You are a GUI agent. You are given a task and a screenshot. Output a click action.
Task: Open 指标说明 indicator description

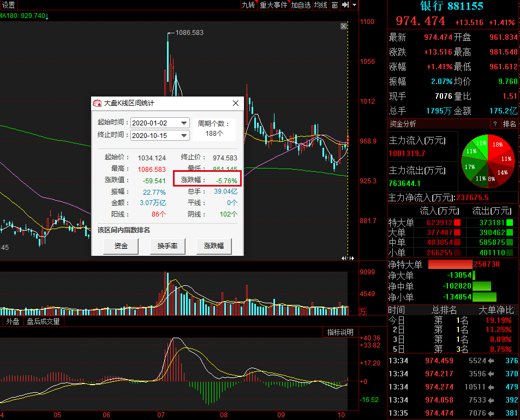(x=340, y=332)
